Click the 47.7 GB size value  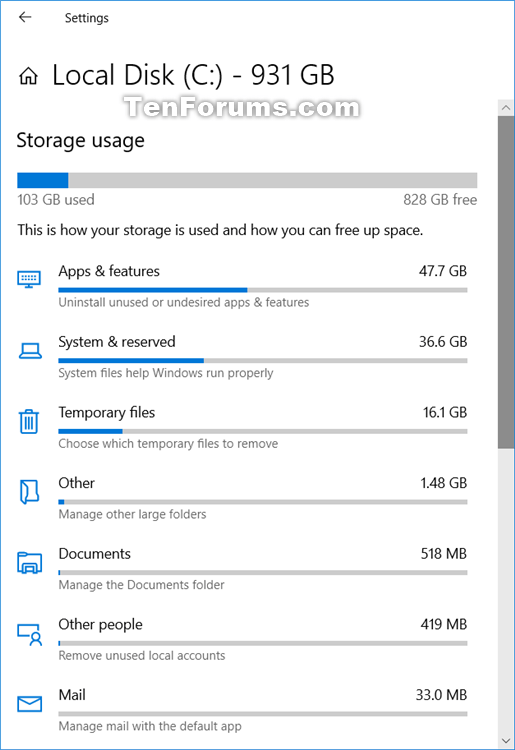tap(443, 271)
